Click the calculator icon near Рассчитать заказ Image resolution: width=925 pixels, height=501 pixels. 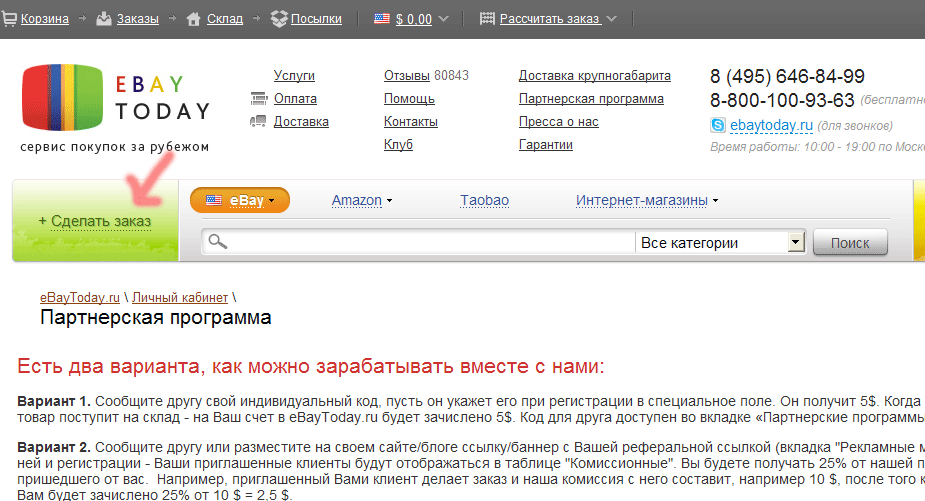[487, 19]
